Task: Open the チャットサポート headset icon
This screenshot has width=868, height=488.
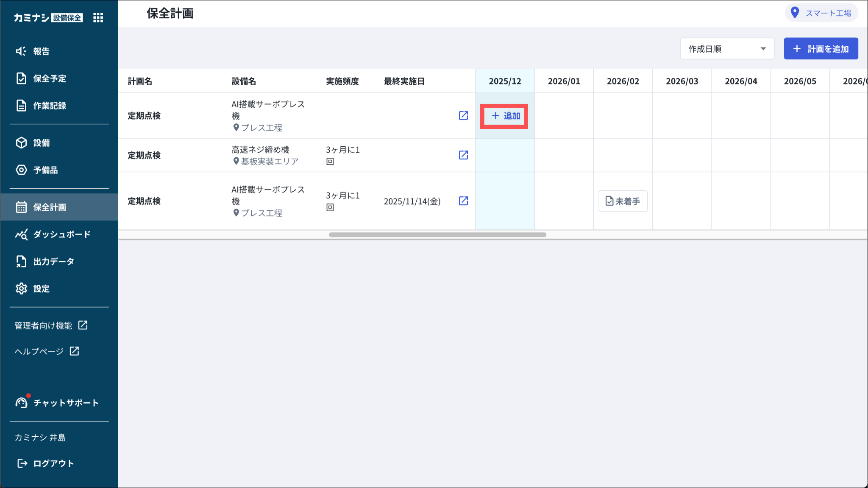Action: point(21,402)
